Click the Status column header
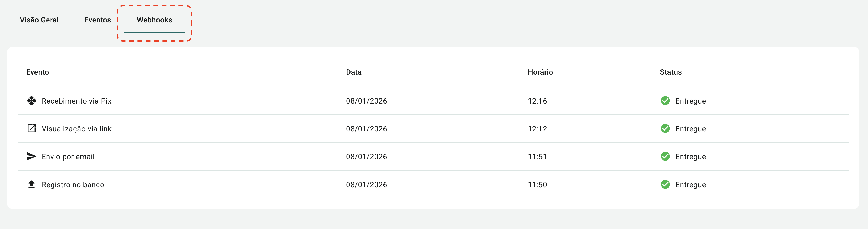 [x=670, y=72]
